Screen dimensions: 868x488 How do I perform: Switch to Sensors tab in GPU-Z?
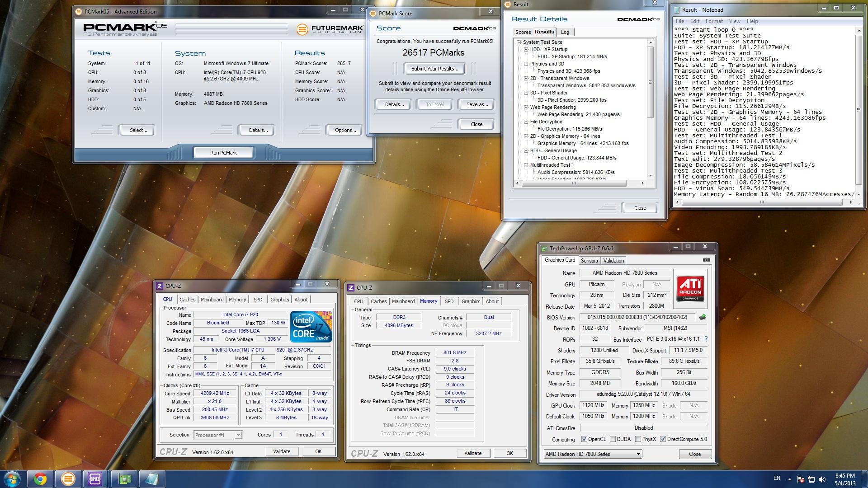[589, 261]
